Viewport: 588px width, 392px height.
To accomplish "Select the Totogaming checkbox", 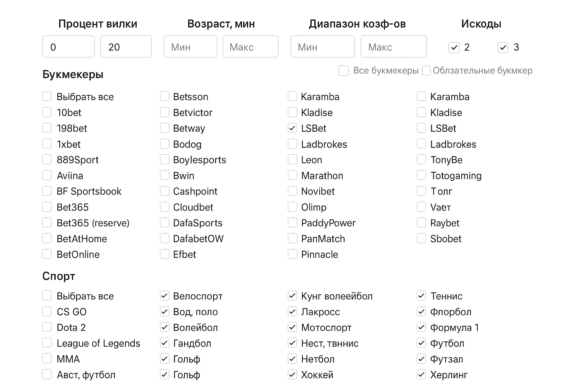I will [x=421, y=175].
